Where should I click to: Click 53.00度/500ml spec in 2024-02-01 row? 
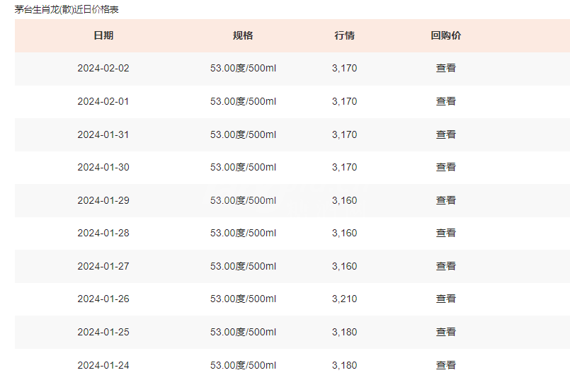click(x=243, y=101)
